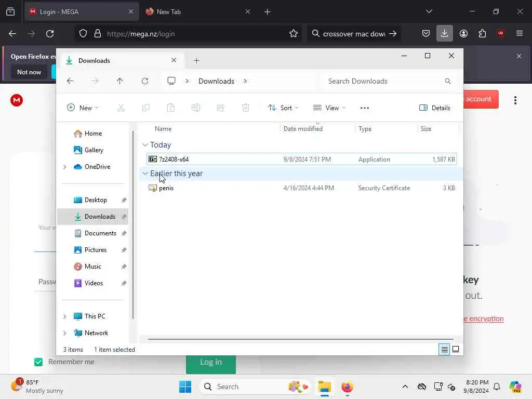532x399 pixels.
Task: Go back in File Explorer
Action: click(70, 81)
